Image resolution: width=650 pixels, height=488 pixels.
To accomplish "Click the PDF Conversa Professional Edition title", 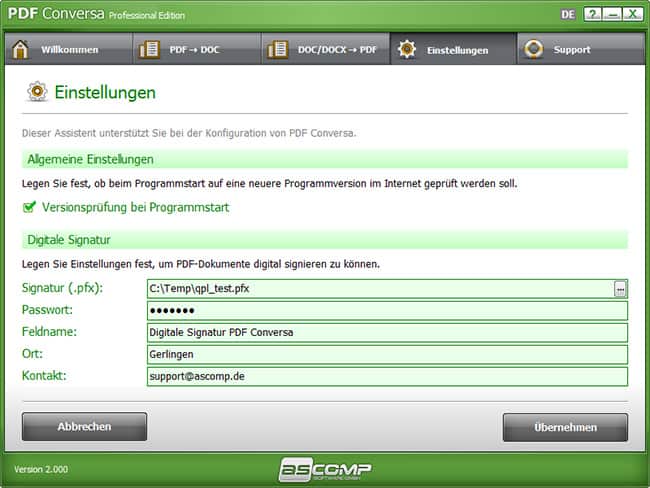I will click(x=96, y=14).
